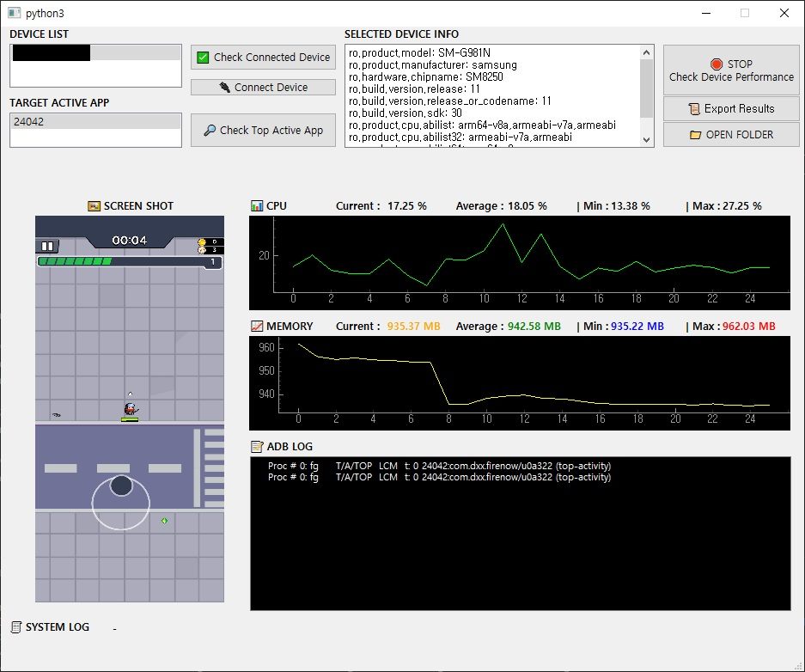Click the SYSTEM LOG document icon

16,626
